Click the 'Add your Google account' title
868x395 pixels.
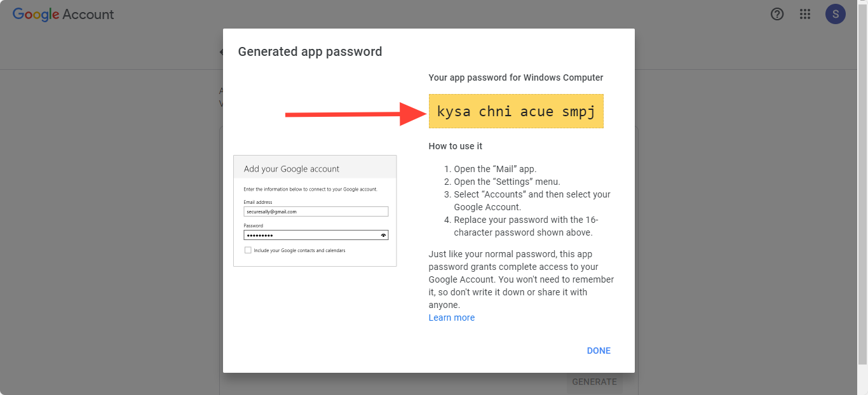(x=292, y=169)
